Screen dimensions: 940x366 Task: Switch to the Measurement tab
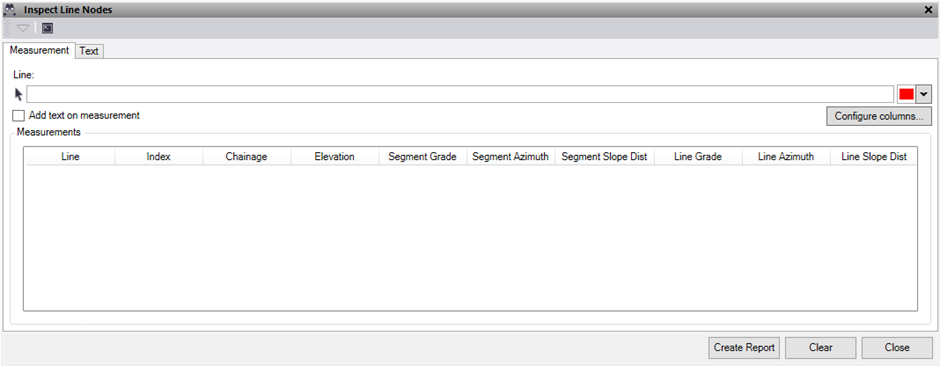pyautogui.click(x=40, y=51)
